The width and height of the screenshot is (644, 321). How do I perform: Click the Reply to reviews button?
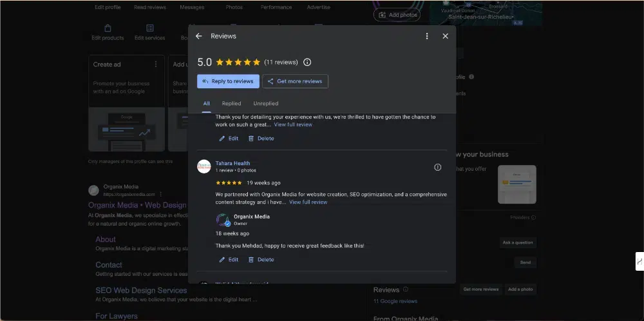click(x=228, y=81)
